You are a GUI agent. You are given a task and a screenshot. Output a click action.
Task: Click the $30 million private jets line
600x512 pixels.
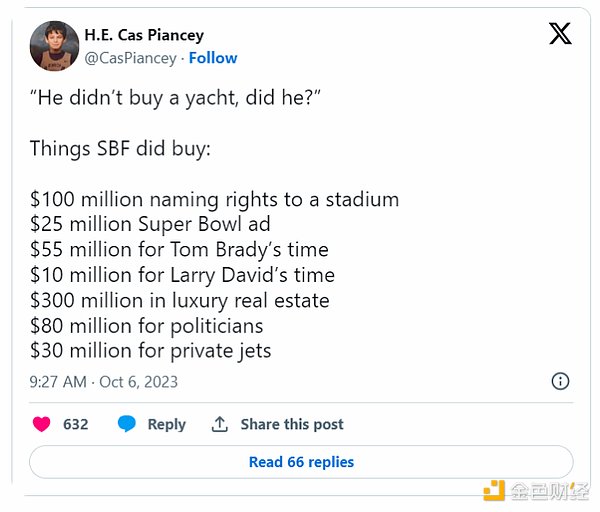click(150, 350)
